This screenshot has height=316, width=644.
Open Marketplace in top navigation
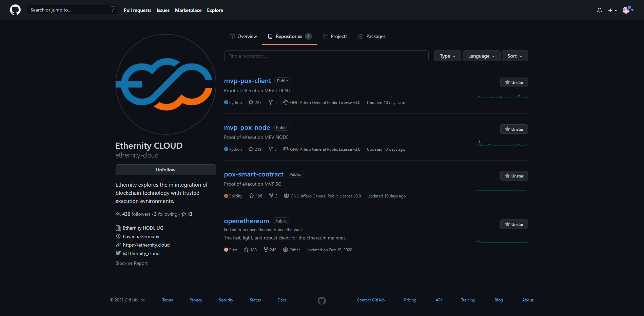pyautogui.click(x=188, y=10)
